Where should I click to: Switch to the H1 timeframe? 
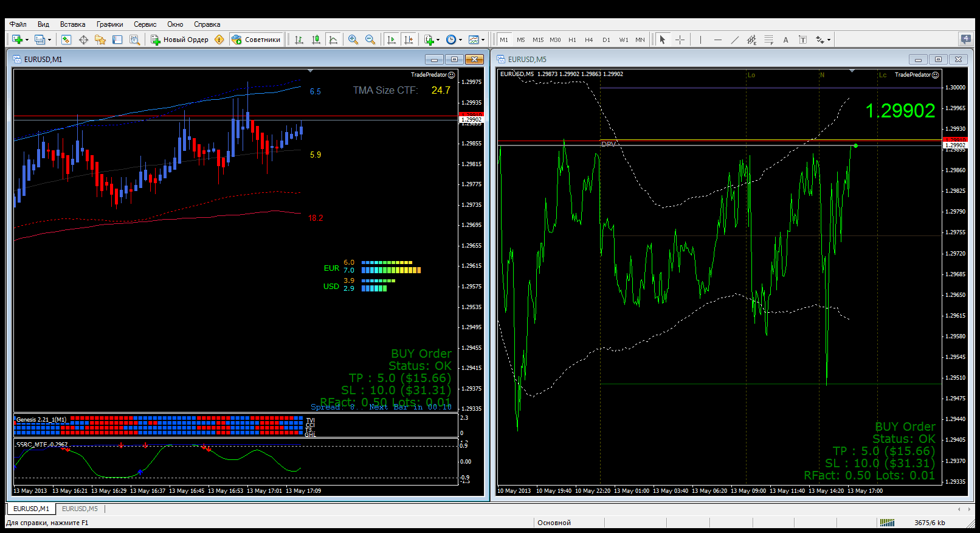(x=572, y=40)
